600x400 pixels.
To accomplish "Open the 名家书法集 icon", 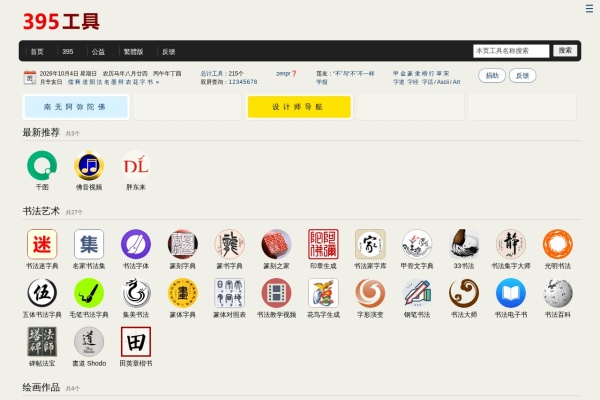I will pos(89,244).
